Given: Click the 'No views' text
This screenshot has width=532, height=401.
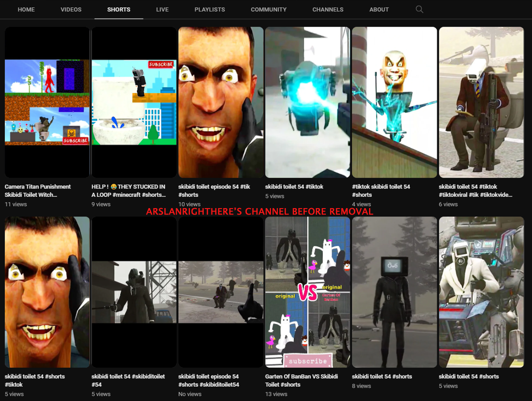Looking at the screenshot, I should point(189,394).
